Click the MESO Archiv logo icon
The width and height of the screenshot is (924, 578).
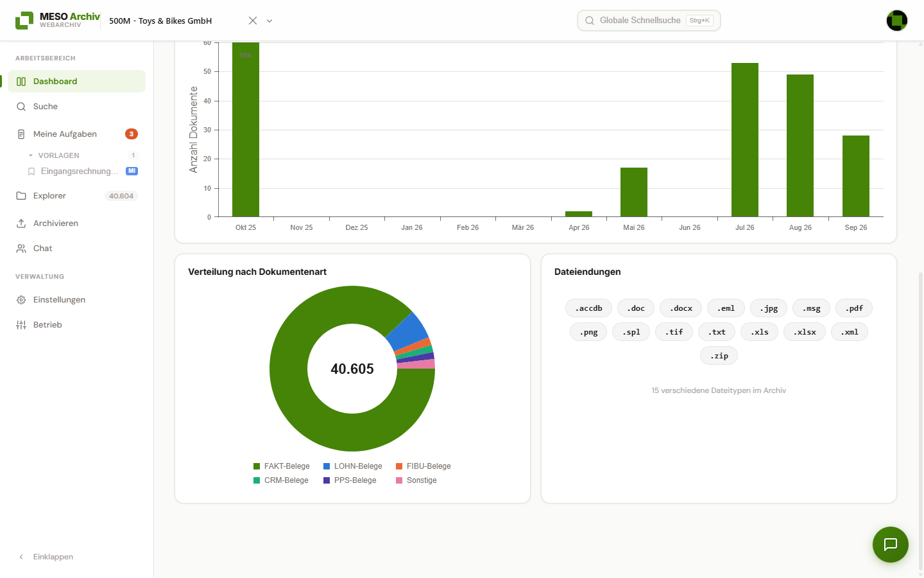tap(24, 21)
